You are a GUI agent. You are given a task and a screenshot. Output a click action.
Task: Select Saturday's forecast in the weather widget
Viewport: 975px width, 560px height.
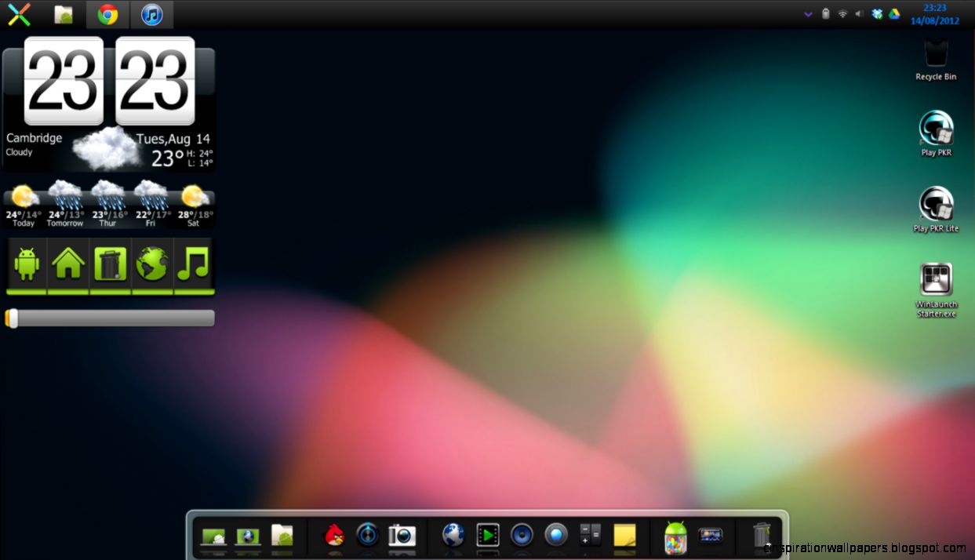coord(194,205)
